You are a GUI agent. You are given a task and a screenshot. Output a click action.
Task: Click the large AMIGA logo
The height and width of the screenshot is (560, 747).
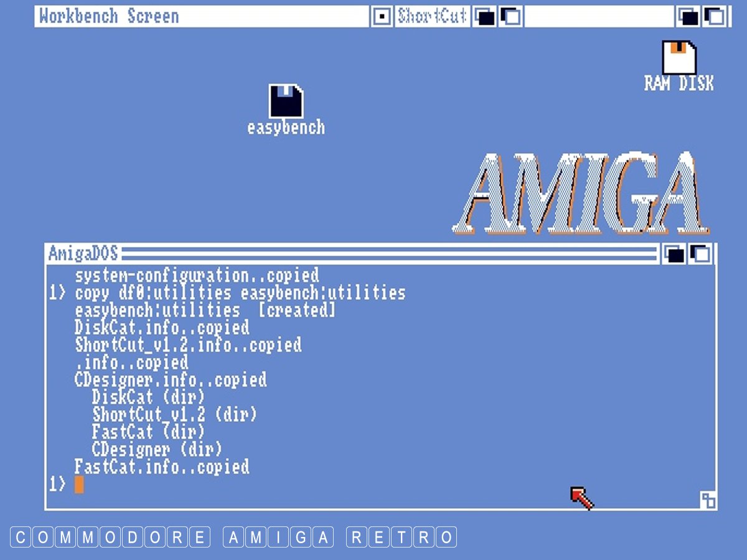(581, 193)
